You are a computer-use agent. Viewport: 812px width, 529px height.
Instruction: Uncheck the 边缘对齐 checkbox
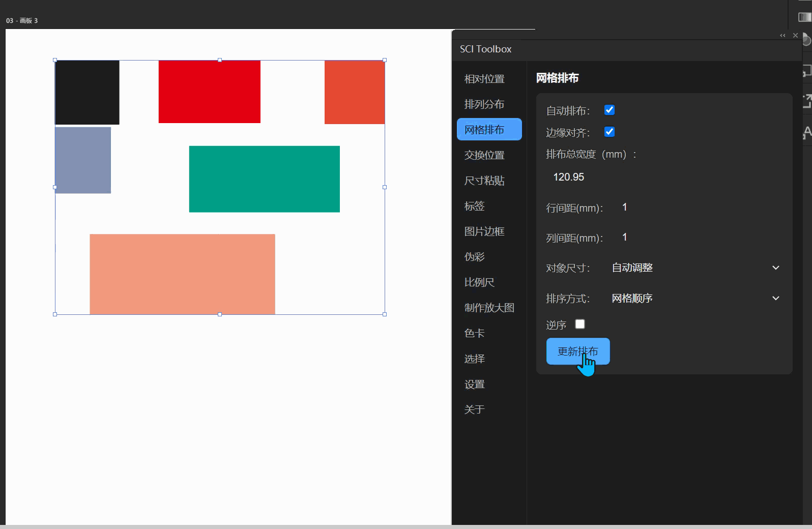[610, 132]
